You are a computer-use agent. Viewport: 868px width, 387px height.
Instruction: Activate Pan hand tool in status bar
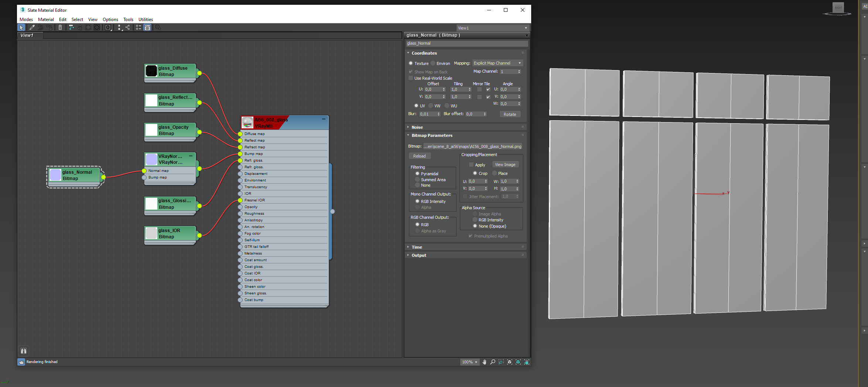click(x=484, y=362)
